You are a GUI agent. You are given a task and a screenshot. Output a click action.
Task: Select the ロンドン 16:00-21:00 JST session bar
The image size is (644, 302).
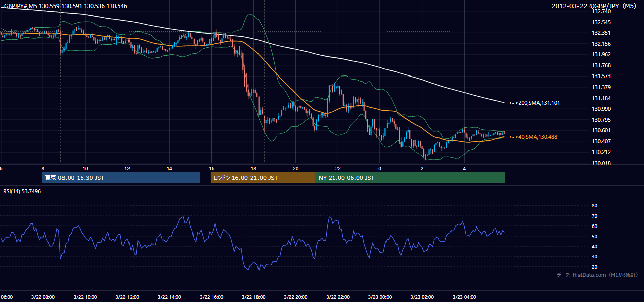coord(263,178)
